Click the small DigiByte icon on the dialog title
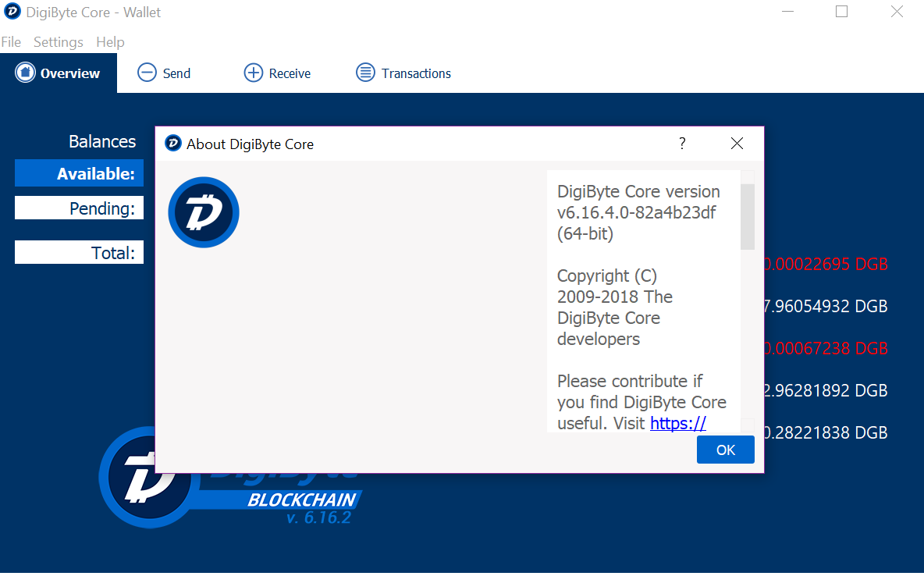Screen dimensions: 924x576 tap(172, 143)
